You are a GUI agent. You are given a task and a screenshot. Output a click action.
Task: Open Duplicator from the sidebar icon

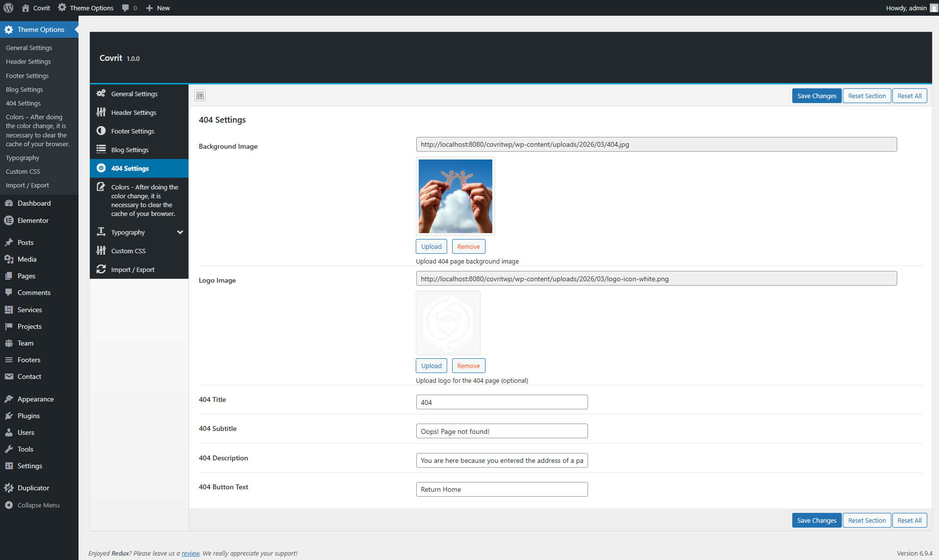pyautogui.click(x=9, y=488)
